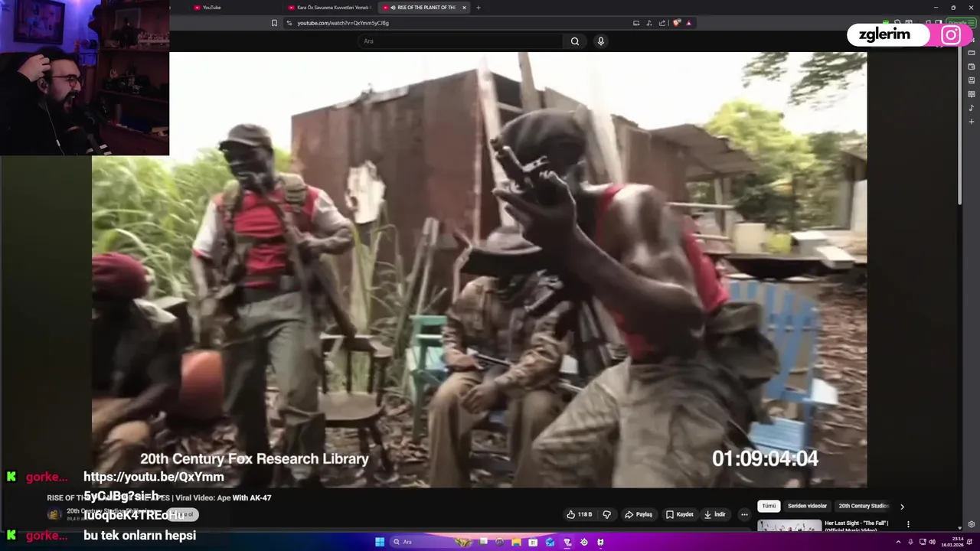Viewport: 980px width, 551px height.
Task: Open the media control music-note icon in the address bar
Action: [649, 23]
